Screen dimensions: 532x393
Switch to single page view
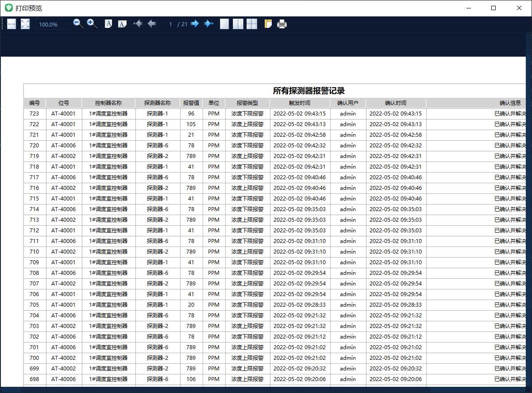(224, 24)
